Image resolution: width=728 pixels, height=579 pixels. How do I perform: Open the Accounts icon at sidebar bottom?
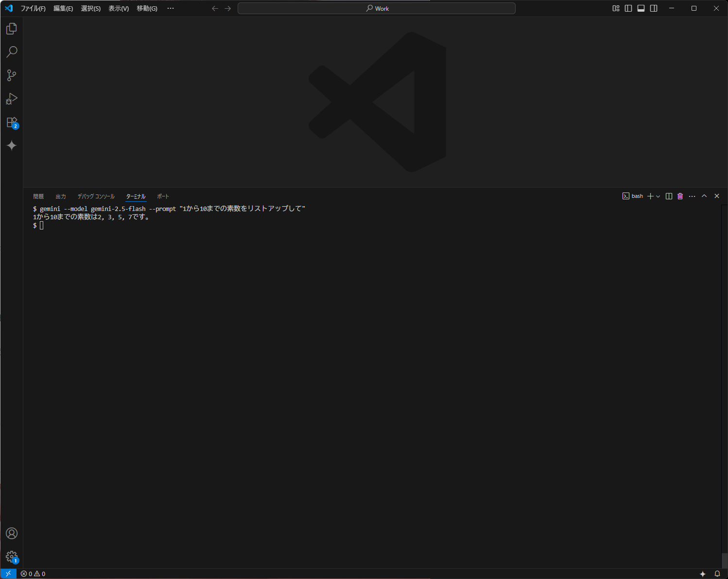[x=11, y=533]
